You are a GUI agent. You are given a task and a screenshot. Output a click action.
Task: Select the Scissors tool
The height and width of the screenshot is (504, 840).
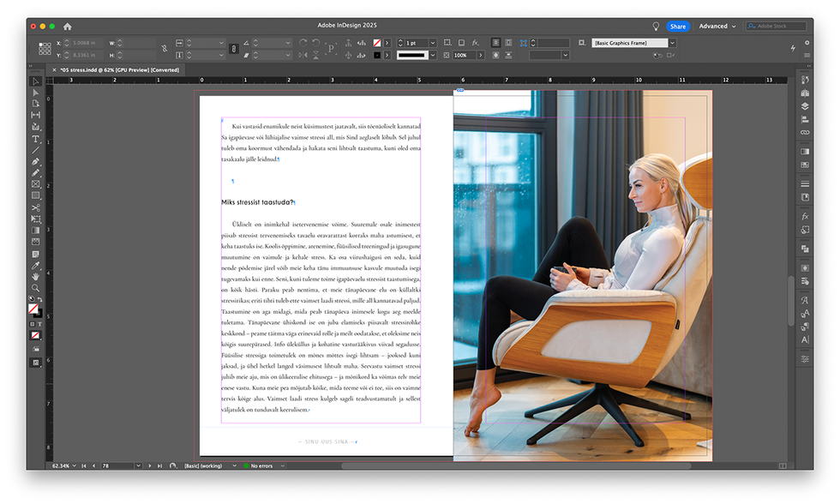[x=35, y=207]
